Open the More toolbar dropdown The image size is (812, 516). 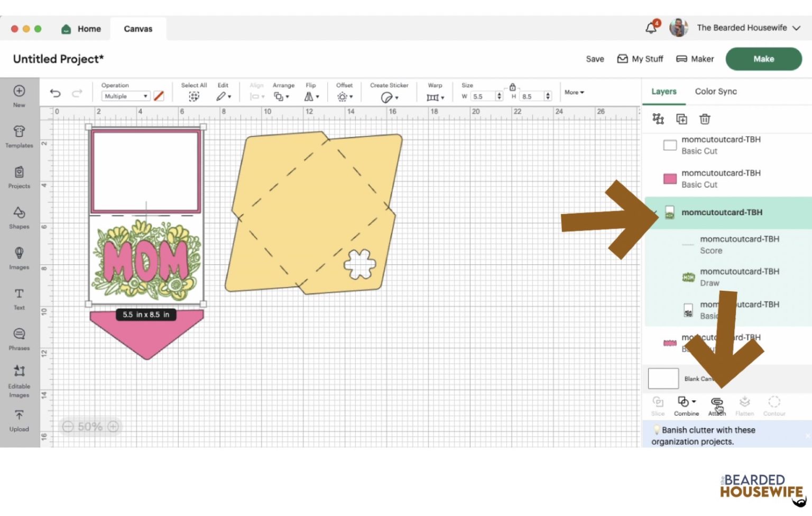coord(574,92)
